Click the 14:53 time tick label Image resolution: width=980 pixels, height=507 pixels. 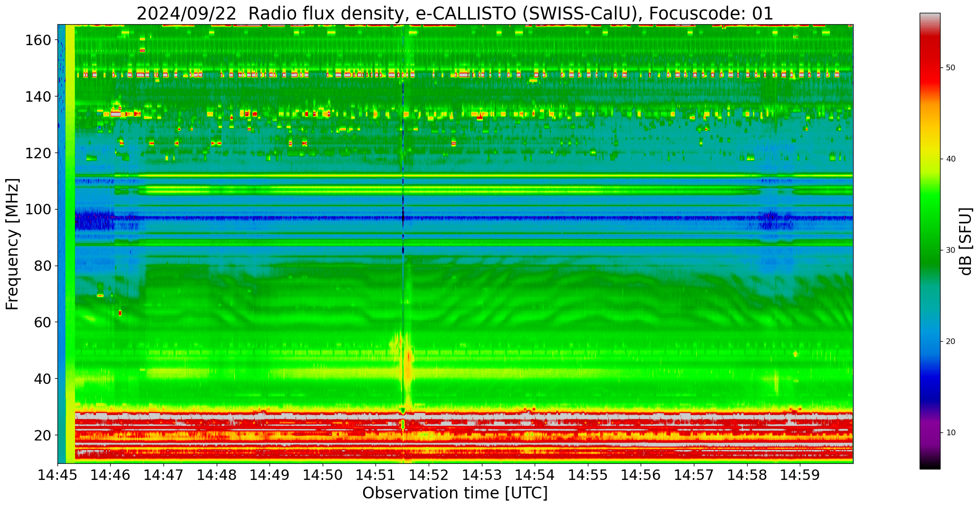(482, 475)
